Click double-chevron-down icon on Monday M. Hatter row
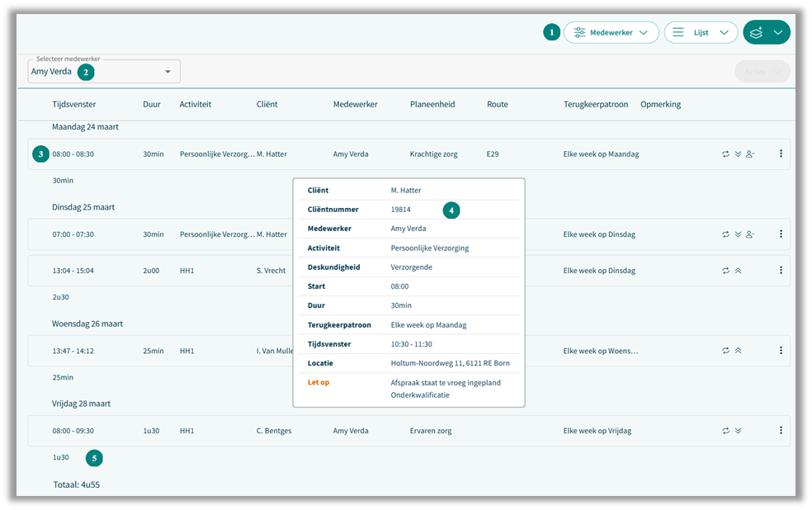The image size is (812, 510). point(738,154)
